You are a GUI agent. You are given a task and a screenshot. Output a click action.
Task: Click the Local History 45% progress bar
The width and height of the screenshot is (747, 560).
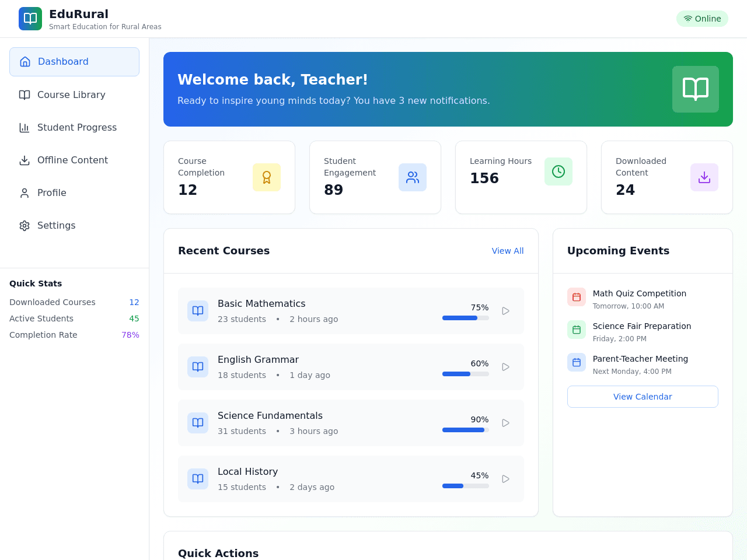(466, 486)
